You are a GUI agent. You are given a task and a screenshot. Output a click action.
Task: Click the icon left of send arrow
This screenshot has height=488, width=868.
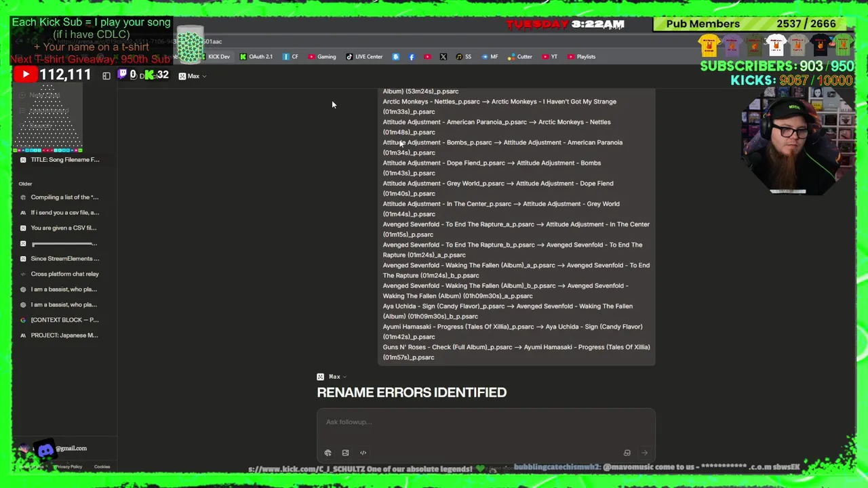[627, 453]
